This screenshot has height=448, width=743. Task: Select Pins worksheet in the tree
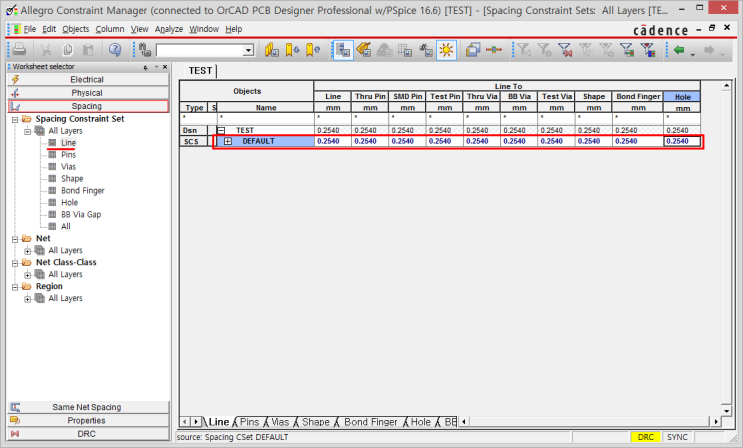pyautogui.click(x=68, y=155)
